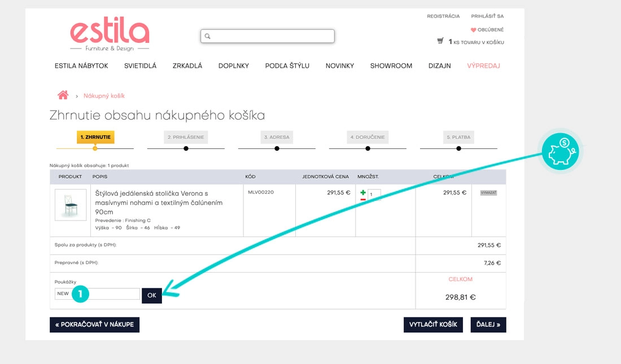This screenshot has width=621, height=364.
Task: Click the Verona chair product thumbnail
Action: [71, 205]
